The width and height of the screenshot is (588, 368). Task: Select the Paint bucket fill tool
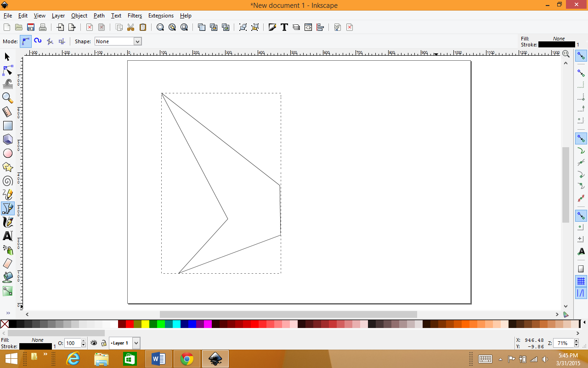7,277
